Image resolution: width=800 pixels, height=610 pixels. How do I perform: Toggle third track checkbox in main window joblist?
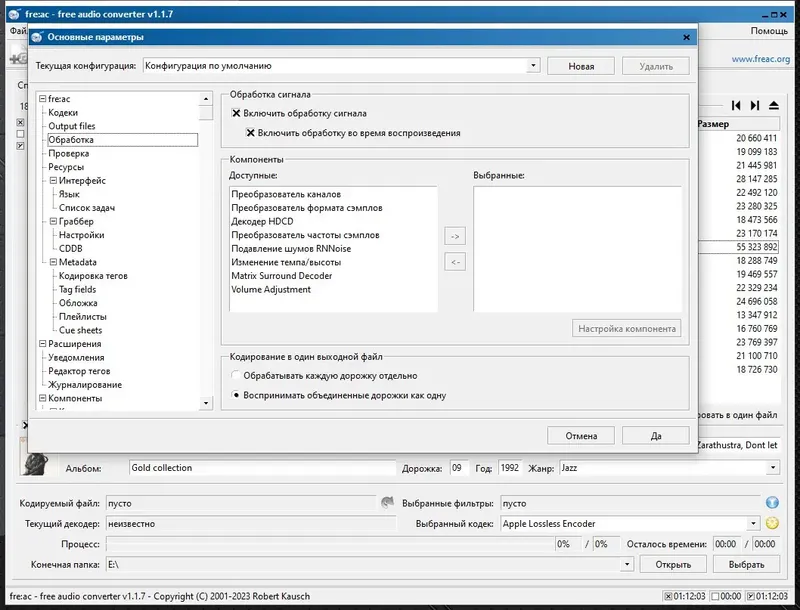20,146
